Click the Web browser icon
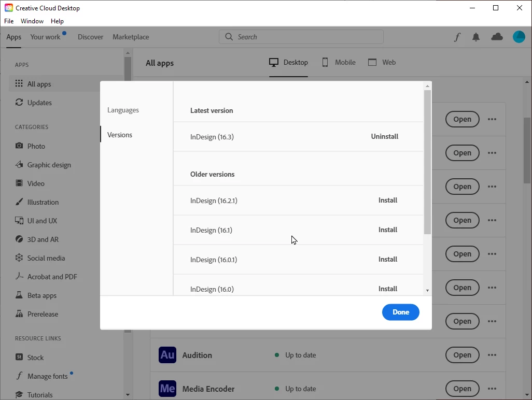Viewport: 532px width, 400px height. [x=372, y=62]
